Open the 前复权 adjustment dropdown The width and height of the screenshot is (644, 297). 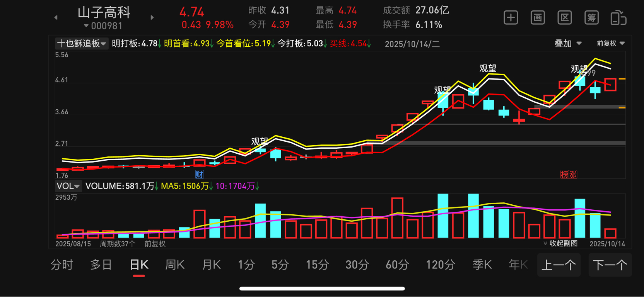coord(611,44)
